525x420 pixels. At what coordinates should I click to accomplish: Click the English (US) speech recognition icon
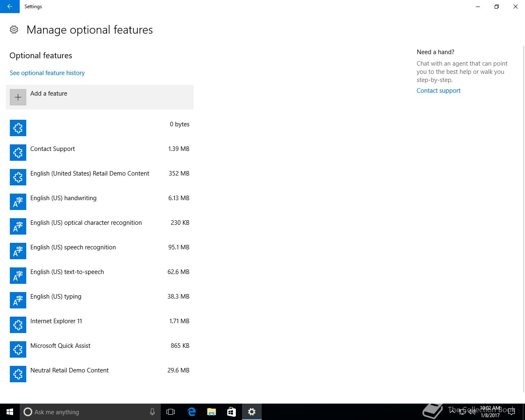(x=18, y=251)
